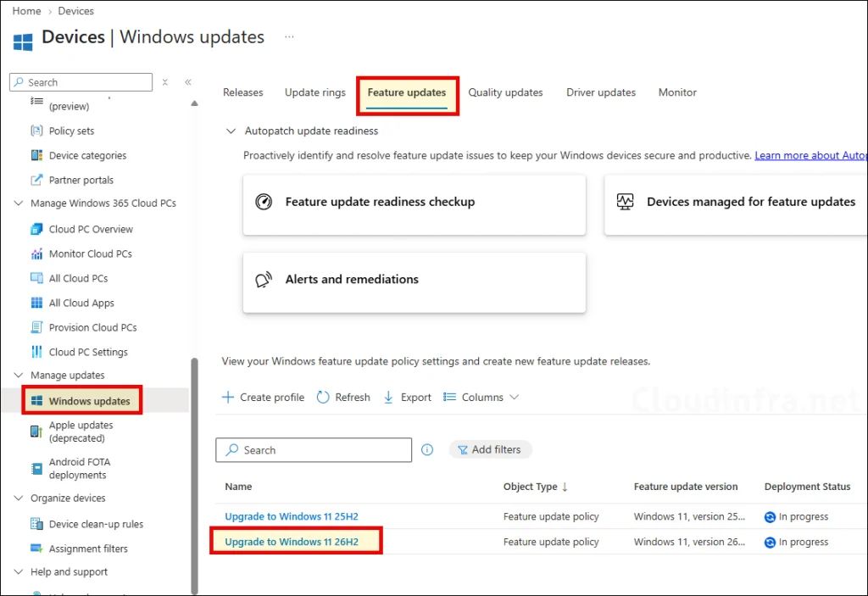868x596 pixels.
Task: Select the Feature updates tab
Action: [x=407, y=92]
